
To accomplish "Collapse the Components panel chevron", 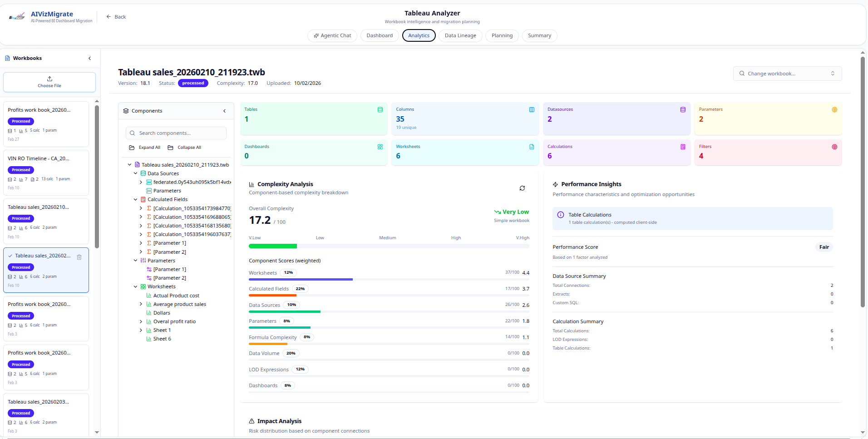I will point(224,111).
